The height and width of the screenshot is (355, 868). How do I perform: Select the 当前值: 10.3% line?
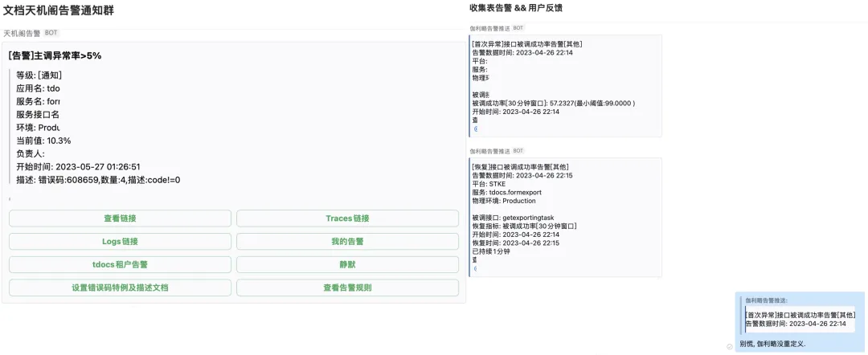(x=43, y=141)
